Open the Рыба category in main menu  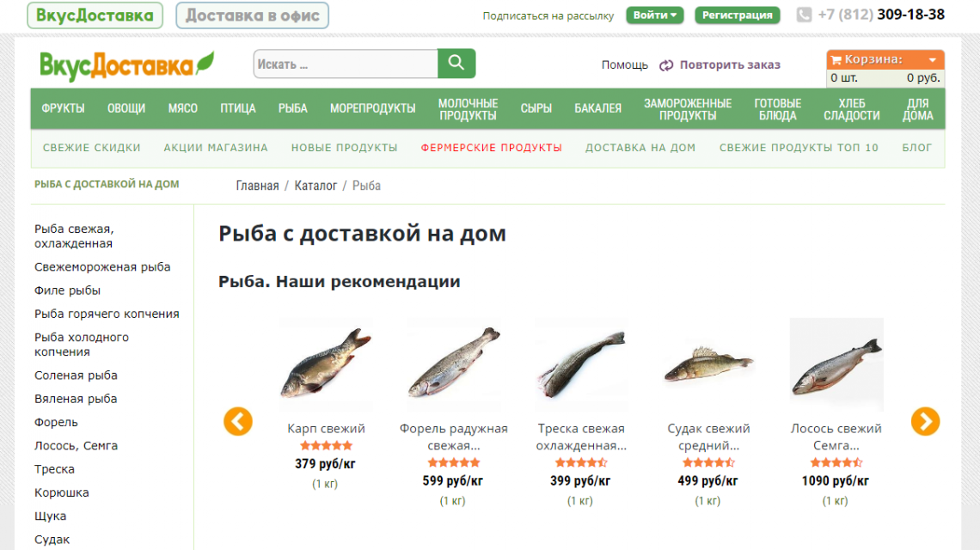292,109
